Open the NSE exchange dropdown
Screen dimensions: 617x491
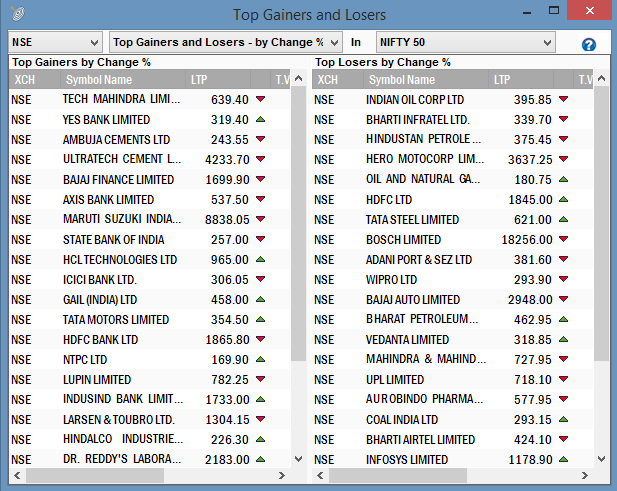[55, 42]
